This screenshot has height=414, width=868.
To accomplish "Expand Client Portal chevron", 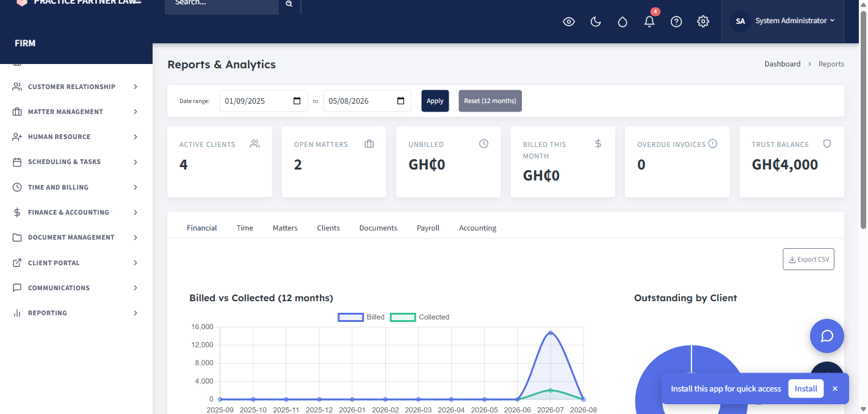I will click(x=136, y=263).
